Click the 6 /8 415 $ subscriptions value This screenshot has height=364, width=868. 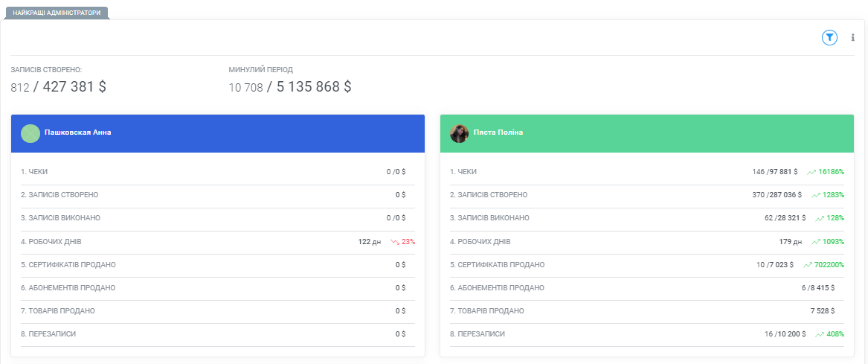pyautogui.click(x=817, y=287)
